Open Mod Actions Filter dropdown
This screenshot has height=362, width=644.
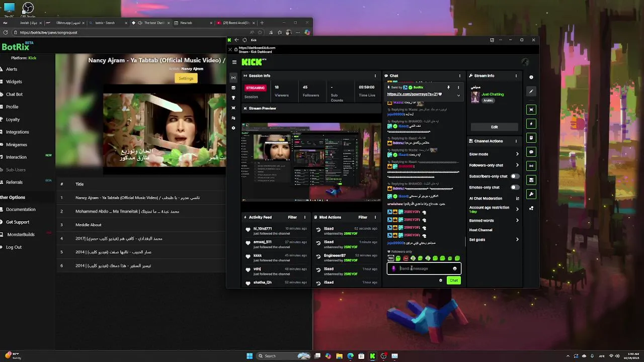tap(363, 217)
